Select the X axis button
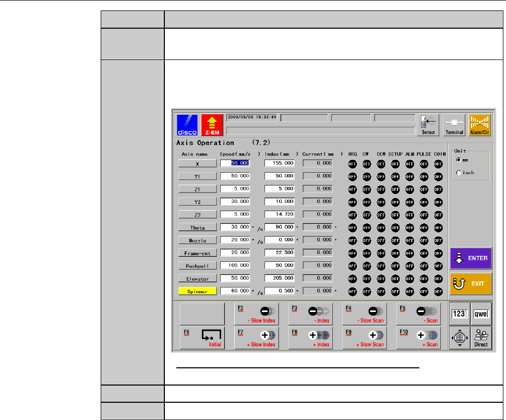Screen dimensions: 506x420 point(198,163)
